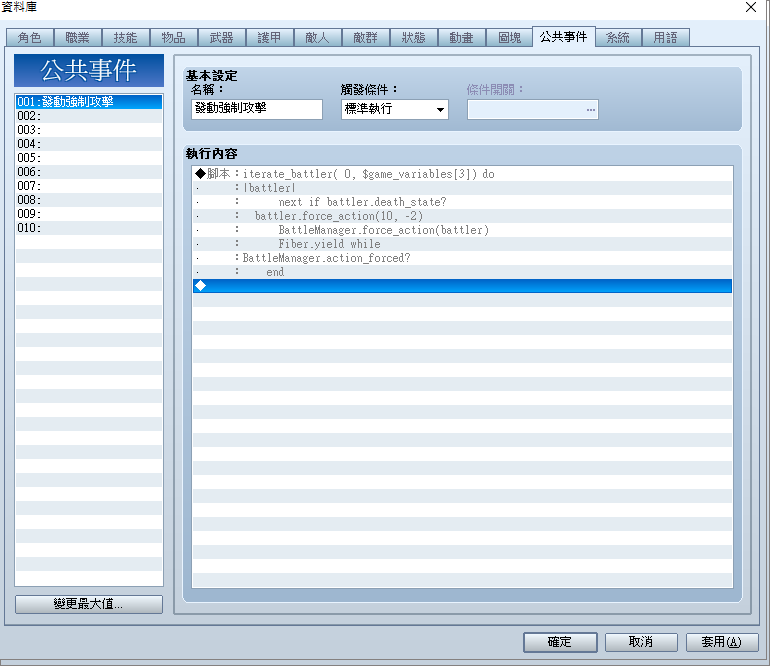Select the 狀態 tab

coord(413,38)
